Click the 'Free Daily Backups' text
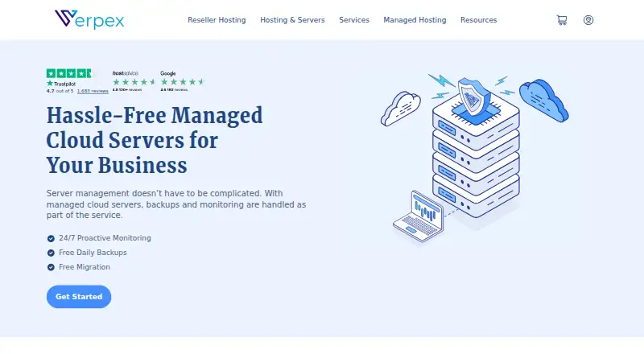 click(x=93, y=253)
